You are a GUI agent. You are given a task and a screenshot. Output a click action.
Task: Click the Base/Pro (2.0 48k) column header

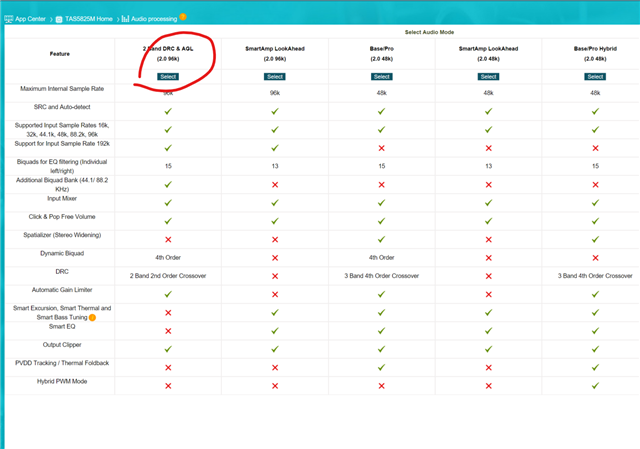(382, 53)
